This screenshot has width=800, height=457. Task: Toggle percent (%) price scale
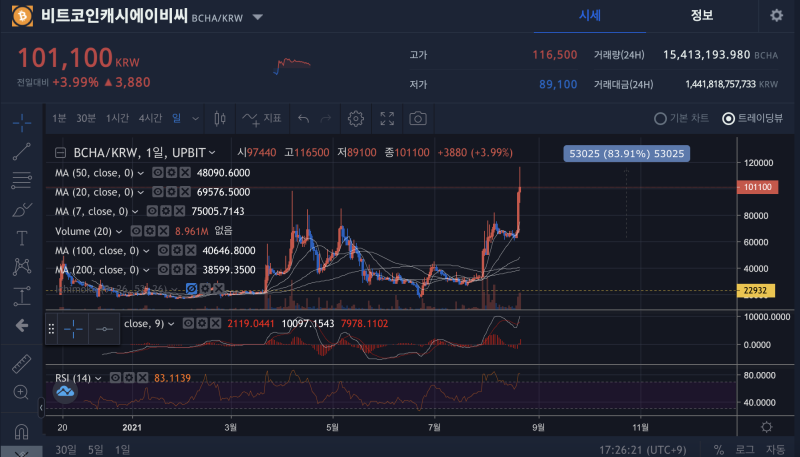tap(718, 449)
